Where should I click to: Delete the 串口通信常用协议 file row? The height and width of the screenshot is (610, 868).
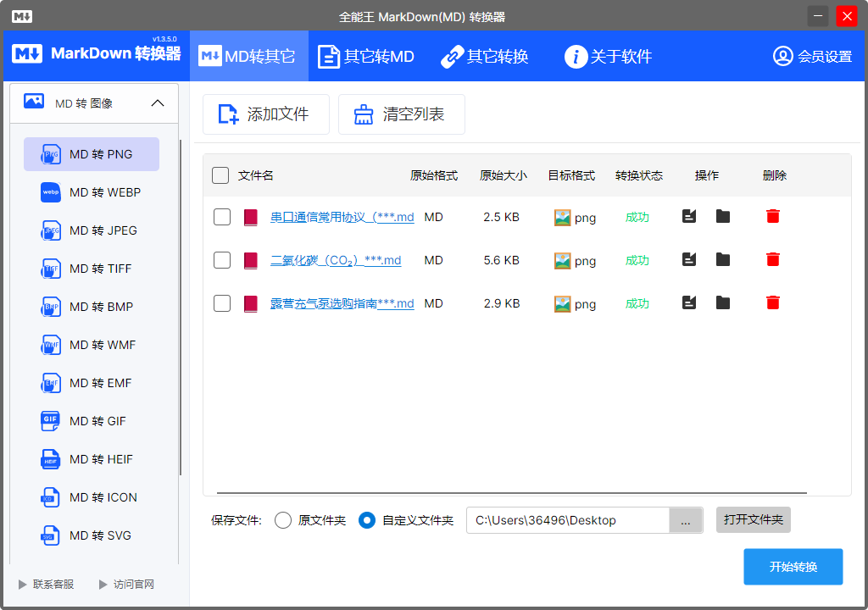click(x=773, y=216)
